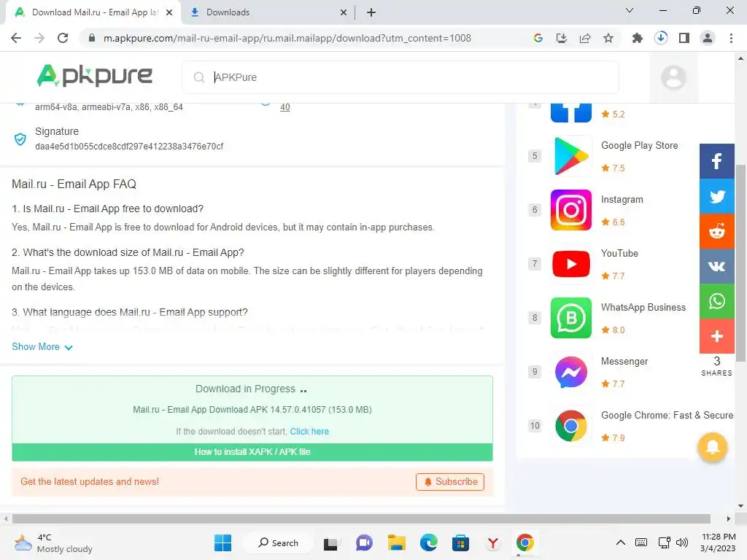Click the orange notification bell button
Image resolution: width=747 pixels, height=560 pixels.
click(x=712, y=447)
